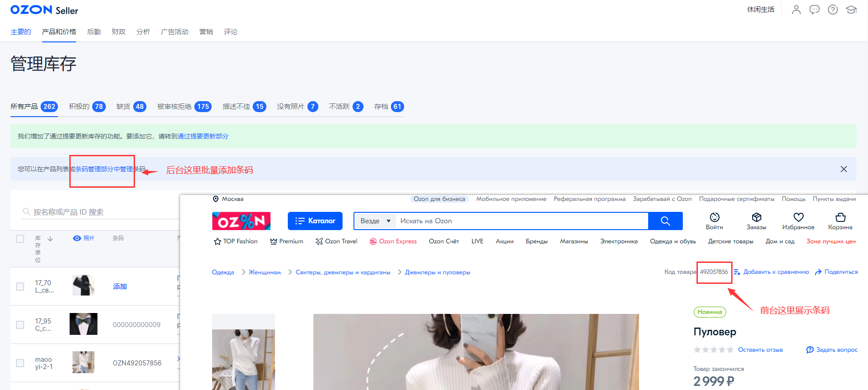Select the 没有照片 7 tab
Image resolution: width=868 pixels, height=390 pixels.
tap(297, 107)
